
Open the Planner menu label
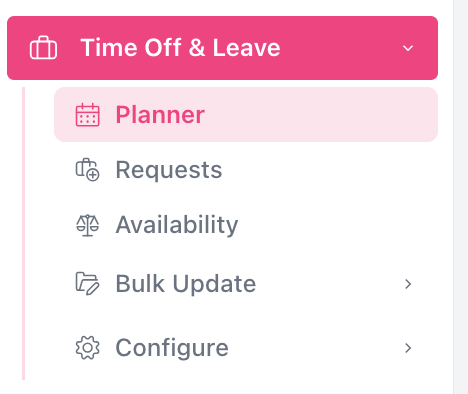coord(160,115)
